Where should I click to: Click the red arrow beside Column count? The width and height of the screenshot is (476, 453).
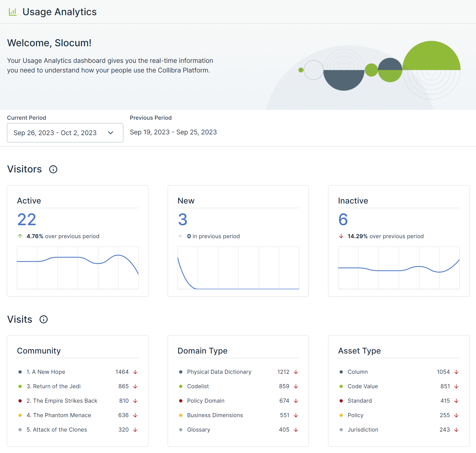pyautogui.click(x=456, y=372)
